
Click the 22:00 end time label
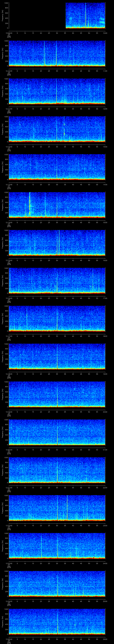(x=105, y=487)
